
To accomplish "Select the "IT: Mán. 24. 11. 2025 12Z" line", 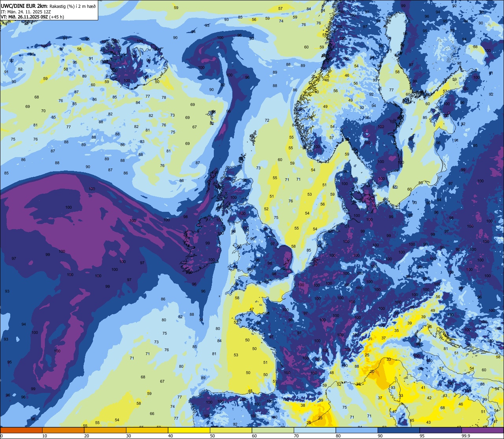I will (26, 11).
